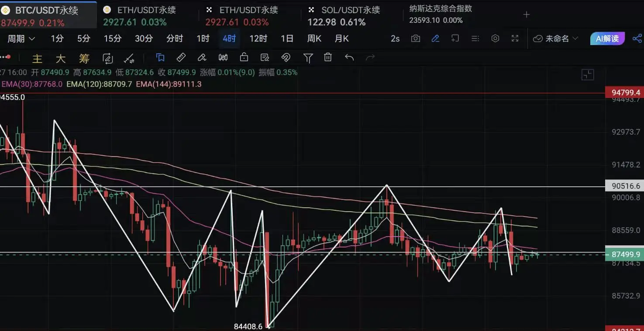The width and height of the screenshot is (644, 331).
Task: Select the 周K timeframe
Action: 314,38
